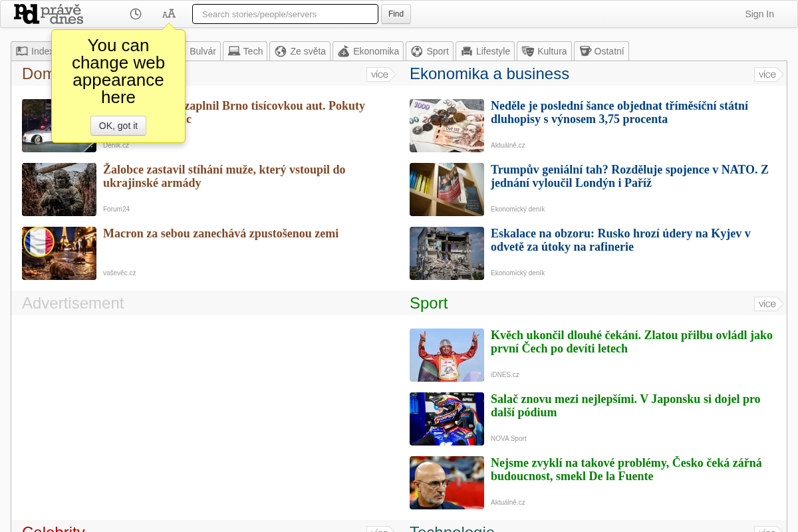This screenshot has width=798, height=532.
Task: Open headline about Salač in Japonsku
Action: point(626,406)
